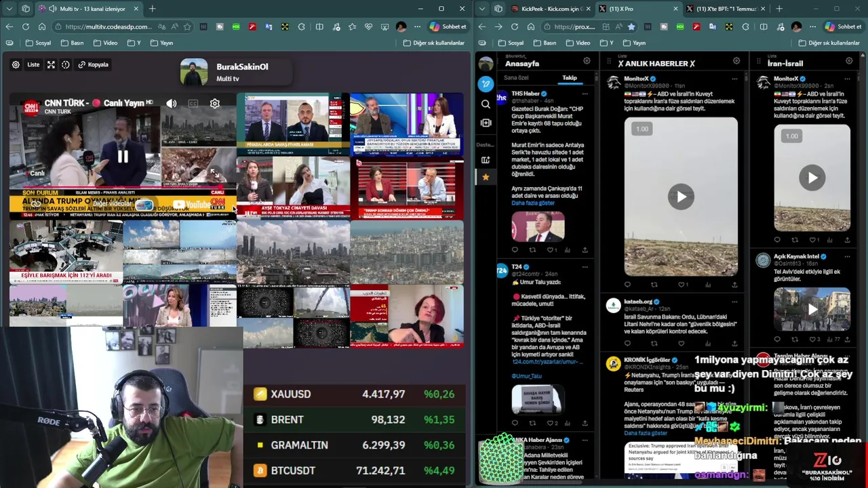Open Diğer sık kullanılanlar in right browser
868x488 pixels.
pos(829,43)
